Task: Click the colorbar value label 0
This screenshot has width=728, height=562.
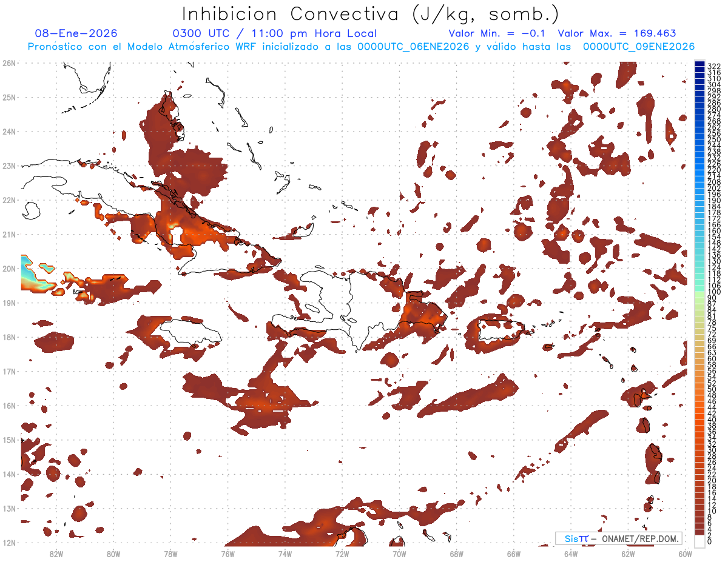Action: pos(710,541)
